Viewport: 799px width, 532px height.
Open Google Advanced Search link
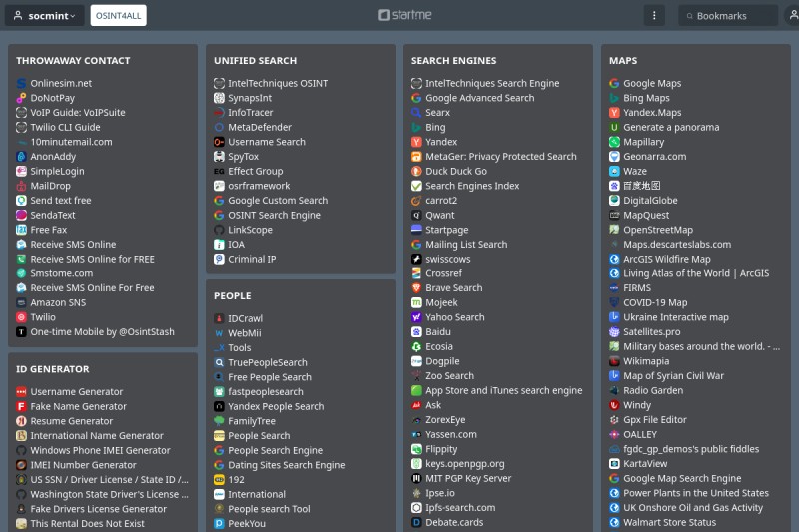(479, 98)
